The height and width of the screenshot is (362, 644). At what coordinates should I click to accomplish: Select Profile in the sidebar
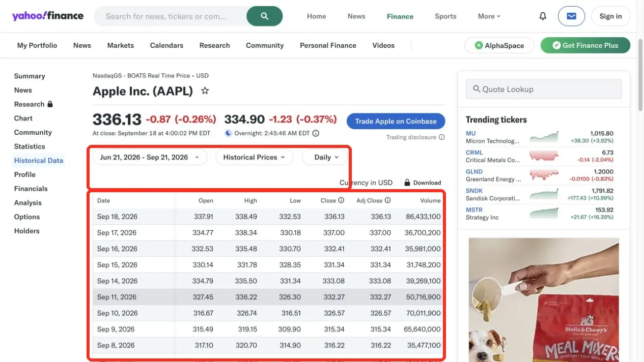pyautogui.click(x=25, y=174)
